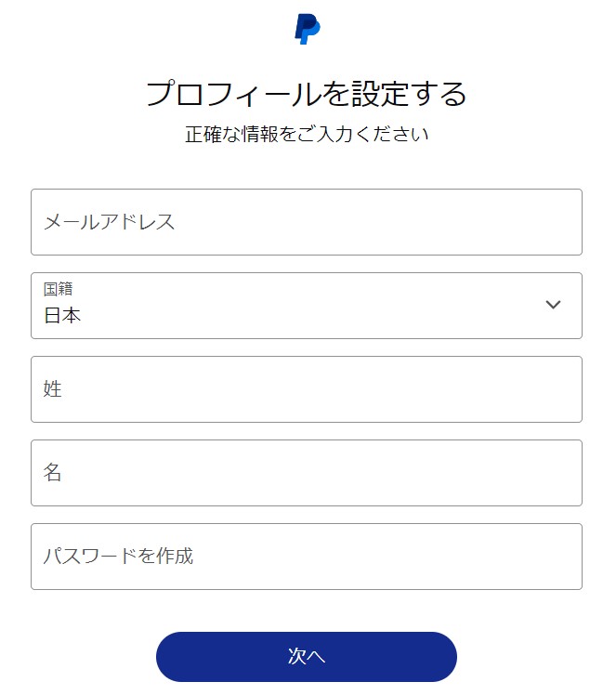Click into the 名 first name field

pos(307,473)
